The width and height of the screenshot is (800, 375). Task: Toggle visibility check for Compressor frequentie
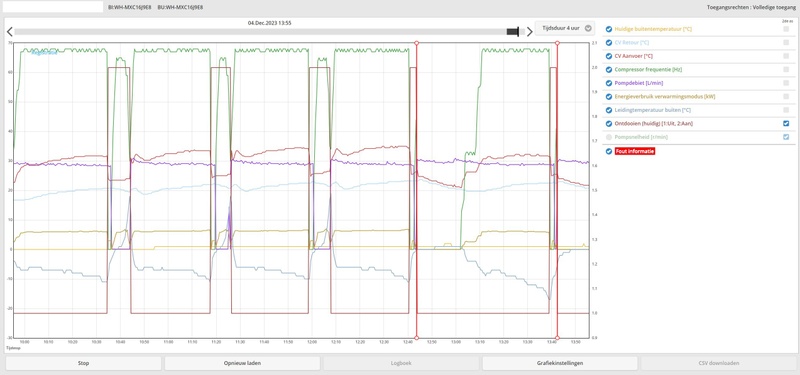(609, 69)
